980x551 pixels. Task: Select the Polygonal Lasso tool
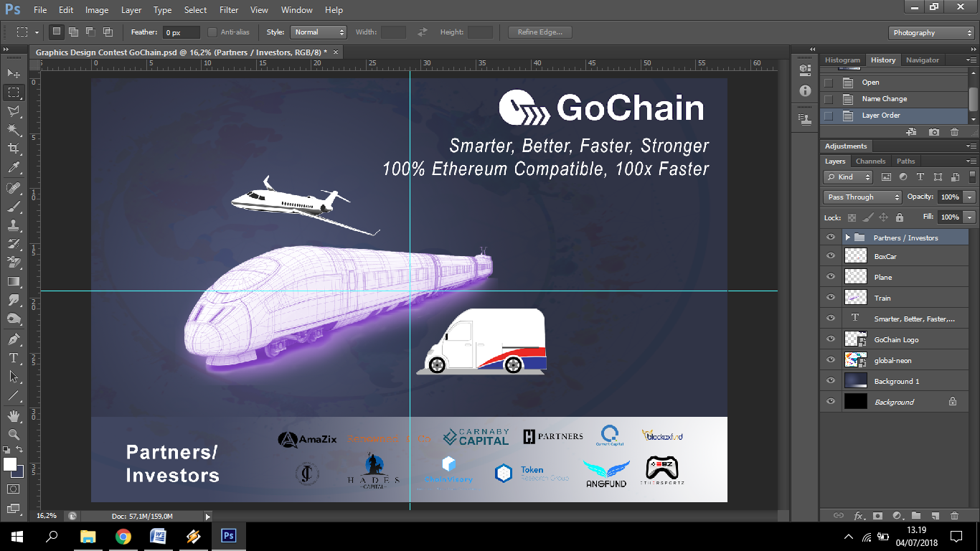coord(14,111)
